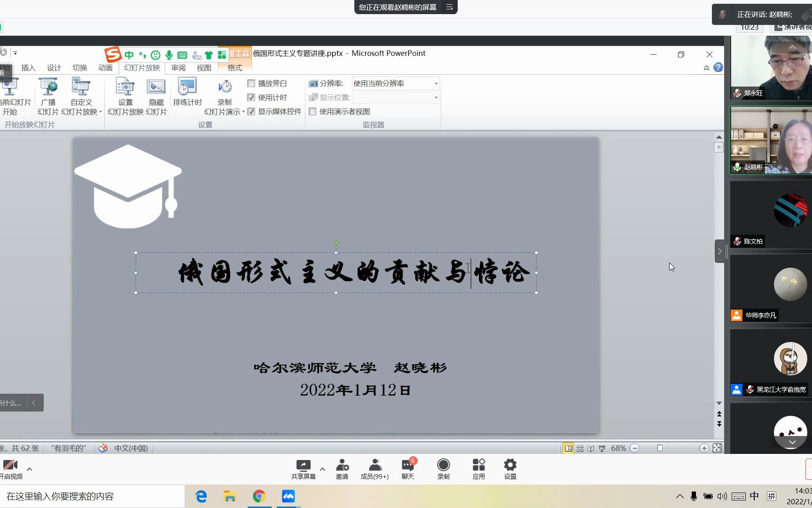Open File Explorer from taskbar

click(x=230, y=496)
